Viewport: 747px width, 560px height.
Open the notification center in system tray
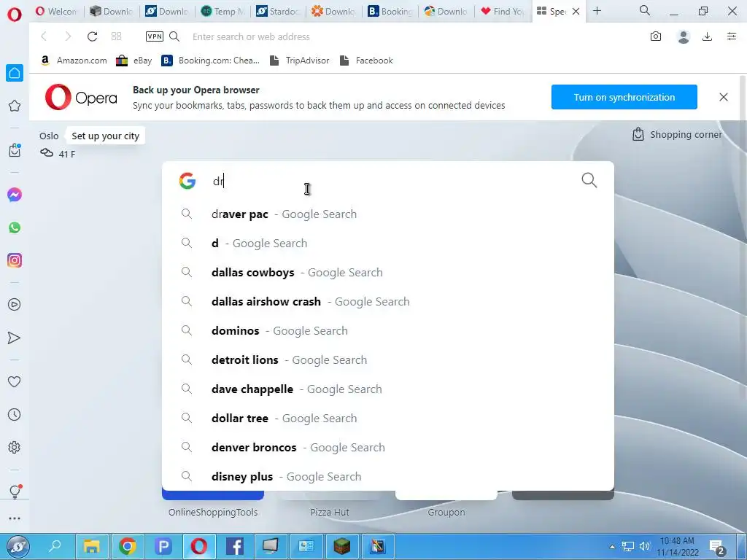point(718,548)
